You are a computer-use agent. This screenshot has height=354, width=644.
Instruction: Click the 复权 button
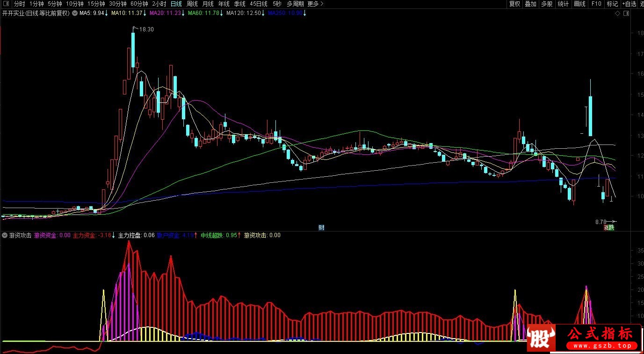tap(514, 4)
